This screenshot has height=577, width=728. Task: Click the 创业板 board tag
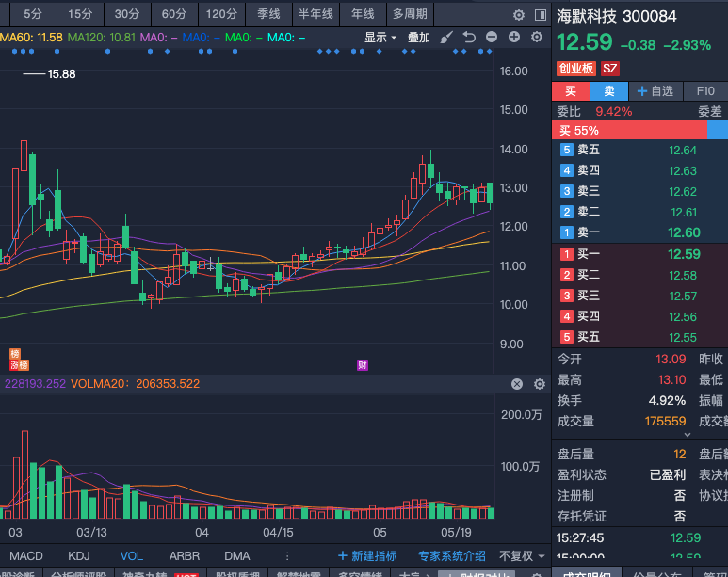coord(576,69)
